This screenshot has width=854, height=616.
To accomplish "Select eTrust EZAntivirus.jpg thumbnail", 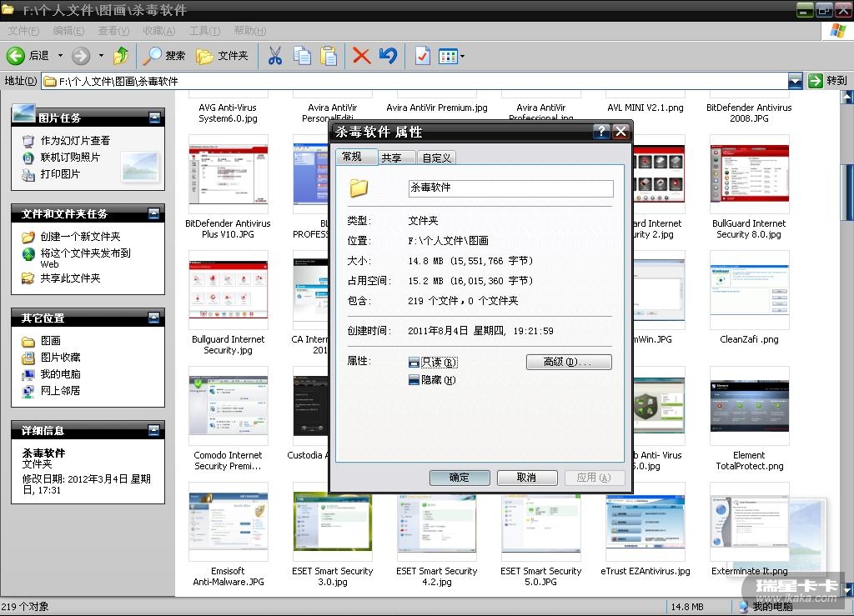I will [x=646, y=522].
